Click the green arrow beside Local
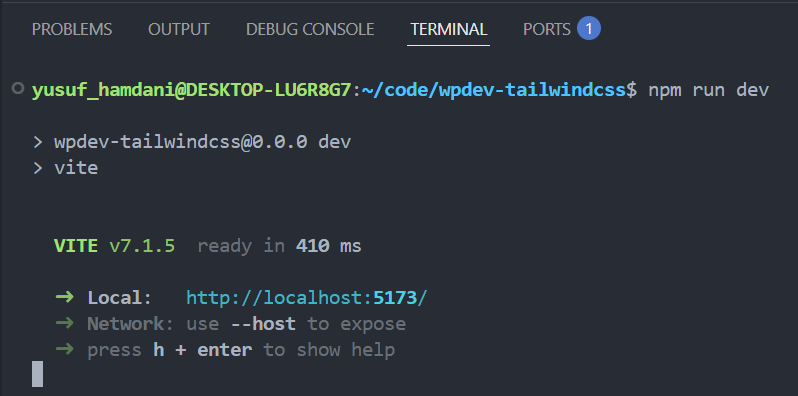 pyautogui.click(x=64, y=298)
